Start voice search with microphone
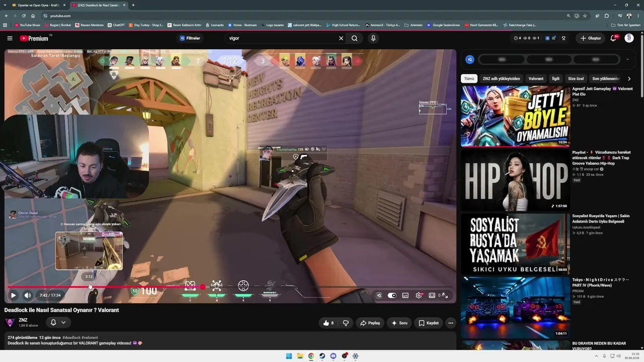Image resolution: width=644 pixels, height=362 pixels. pos(373,38)
